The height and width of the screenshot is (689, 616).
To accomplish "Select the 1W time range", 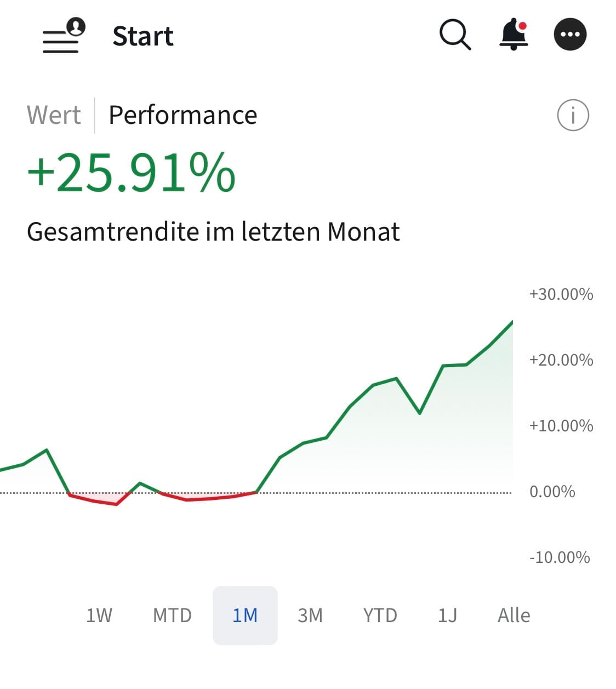I will click(x=99, y=615).
